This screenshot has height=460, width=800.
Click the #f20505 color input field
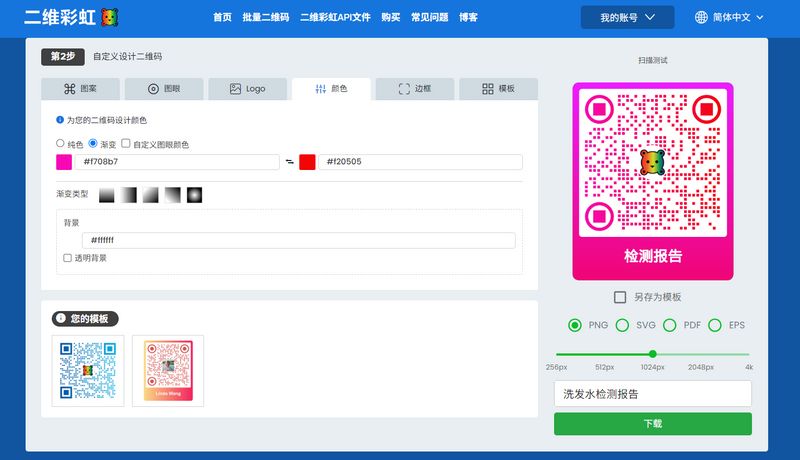[x=420, y=162]
